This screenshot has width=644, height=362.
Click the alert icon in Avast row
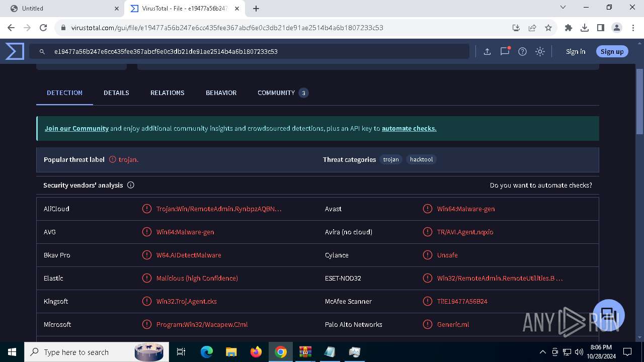tap(427, 209)
